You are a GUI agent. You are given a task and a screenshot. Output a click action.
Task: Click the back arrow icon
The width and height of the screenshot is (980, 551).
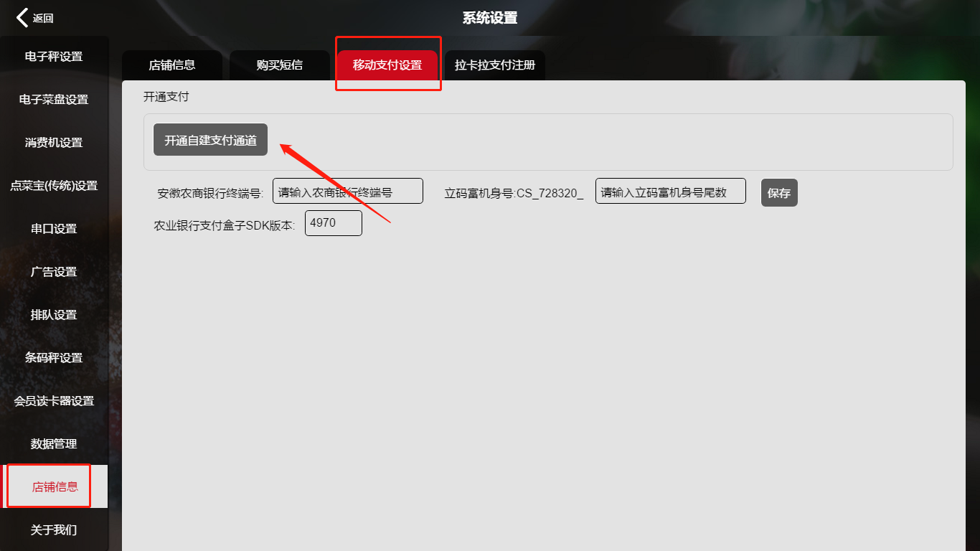[x=23, y=18]
